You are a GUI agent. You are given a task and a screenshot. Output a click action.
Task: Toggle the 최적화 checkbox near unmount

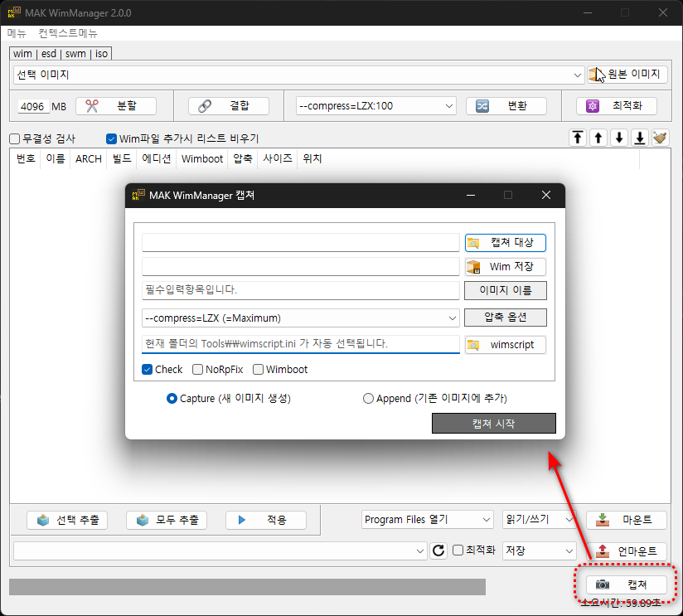(x=458, y=551)
